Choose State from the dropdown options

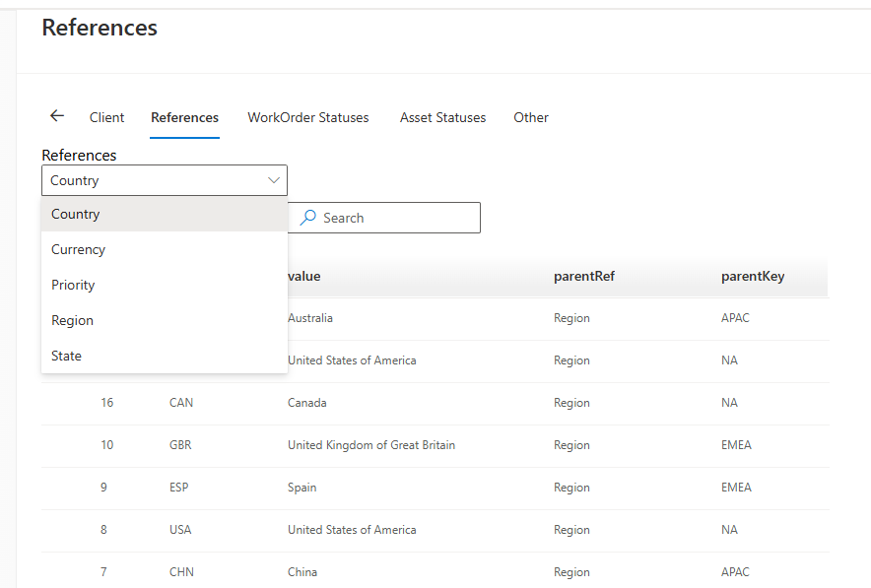(x=165, y=356)
